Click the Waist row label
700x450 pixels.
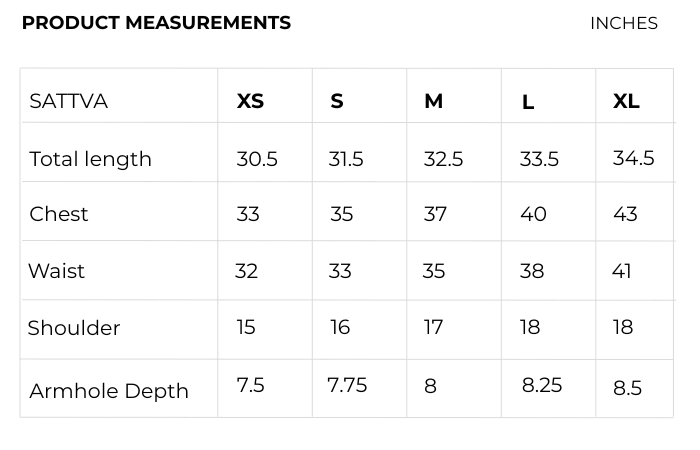pyautogui.click(x=57, y=271)
